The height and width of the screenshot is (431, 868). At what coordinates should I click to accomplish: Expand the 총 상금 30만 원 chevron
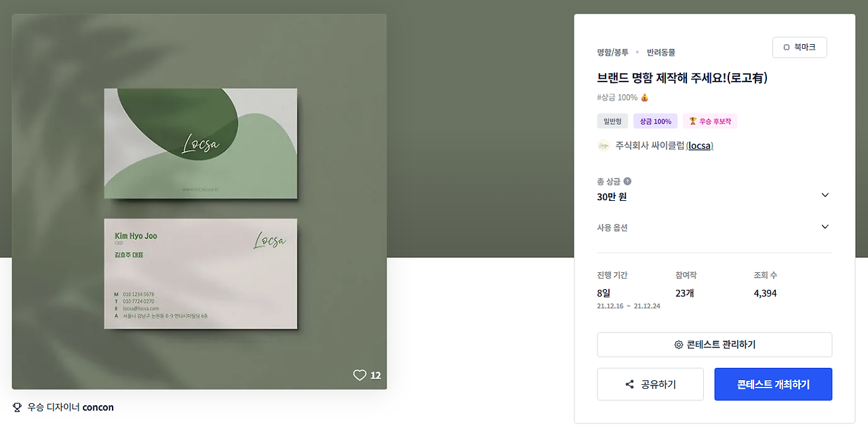point(825,195)
